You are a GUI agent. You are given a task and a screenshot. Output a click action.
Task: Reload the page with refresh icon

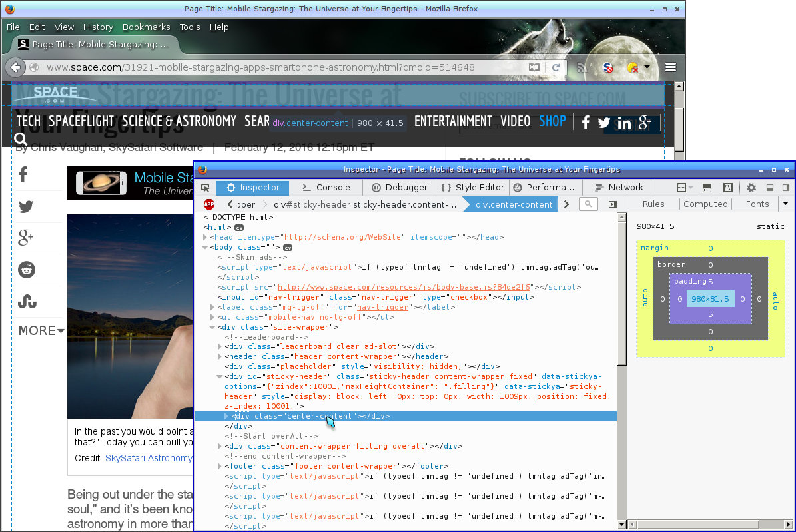click(556, 67)
